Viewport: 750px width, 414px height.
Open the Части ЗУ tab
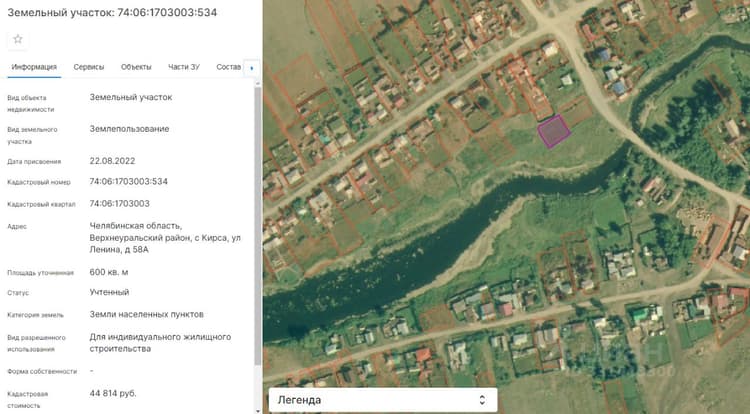coord(184,67)
